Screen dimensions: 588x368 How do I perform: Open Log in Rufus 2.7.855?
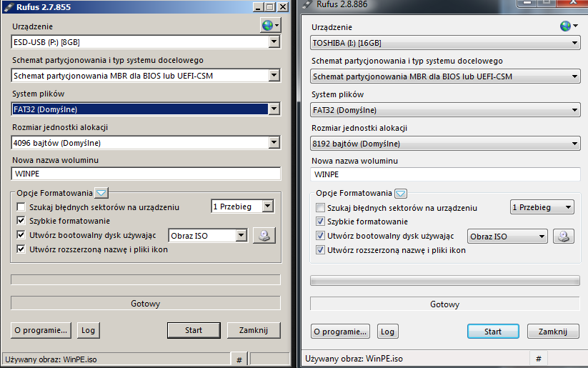pos(88,331)
